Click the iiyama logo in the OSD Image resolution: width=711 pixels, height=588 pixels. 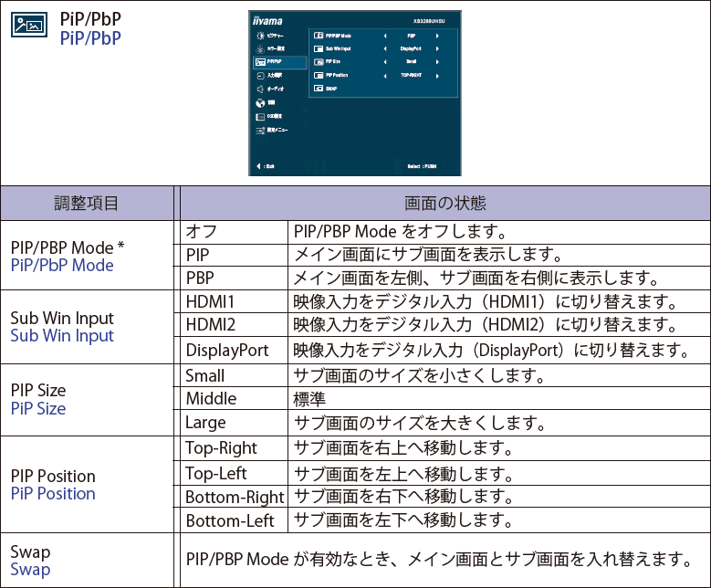click(x=267, y=21)
